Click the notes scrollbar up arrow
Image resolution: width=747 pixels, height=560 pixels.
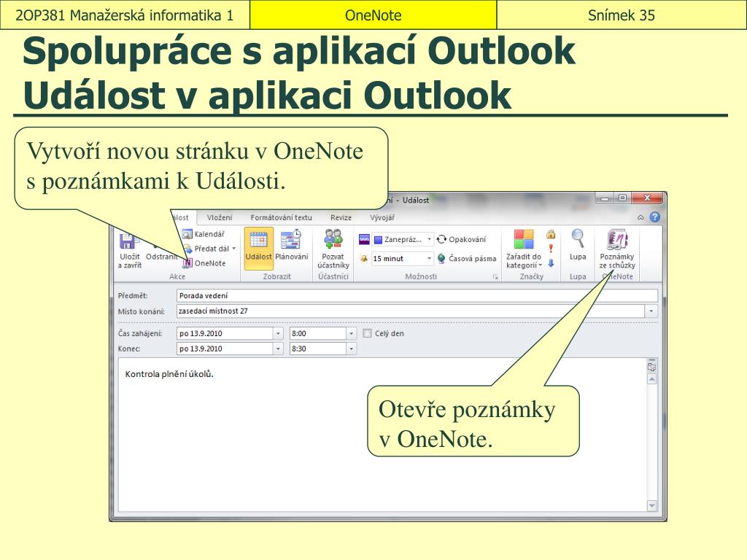(x=651, y=379)
